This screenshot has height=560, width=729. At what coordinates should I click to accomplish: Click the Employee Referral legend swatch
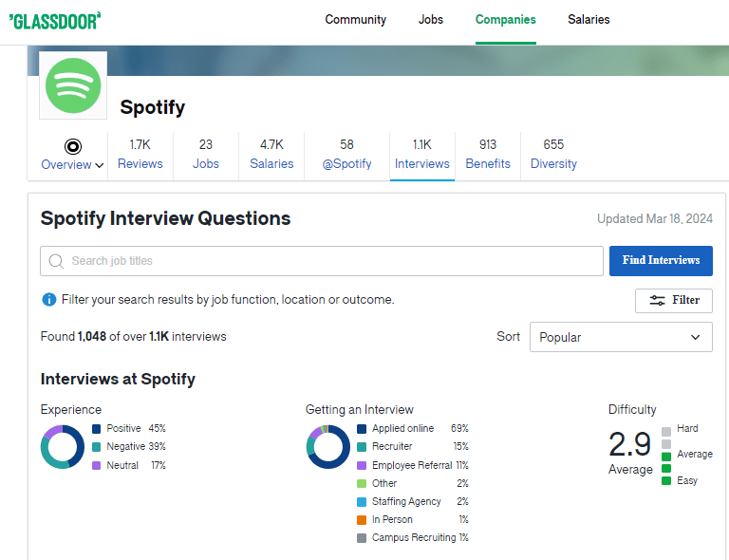(x=362, y=465)
